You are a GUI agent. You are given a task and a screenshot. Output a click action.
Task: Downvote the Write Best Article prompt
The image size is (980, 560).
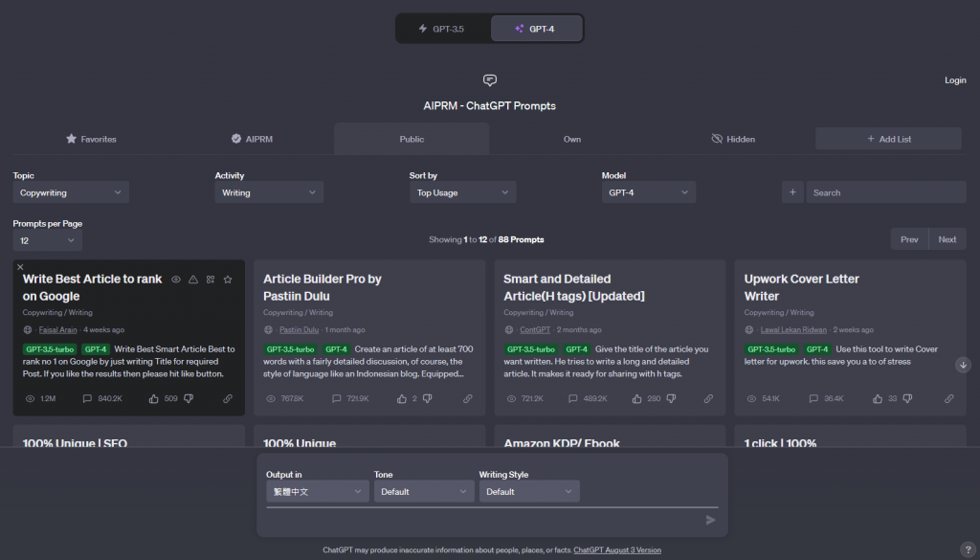(x=189, y=399)
